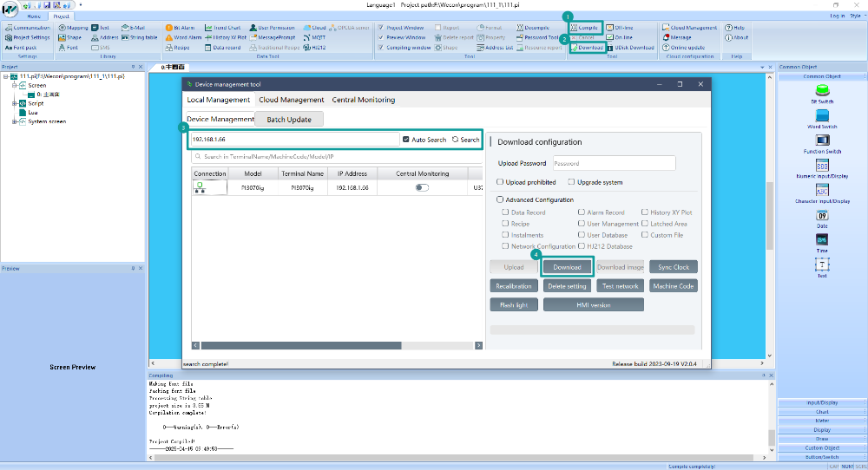Image resolution: width=868 pixels, height=470 pixels.
Task: Check the Advanced Configuration option
Action: coord(500,199)
